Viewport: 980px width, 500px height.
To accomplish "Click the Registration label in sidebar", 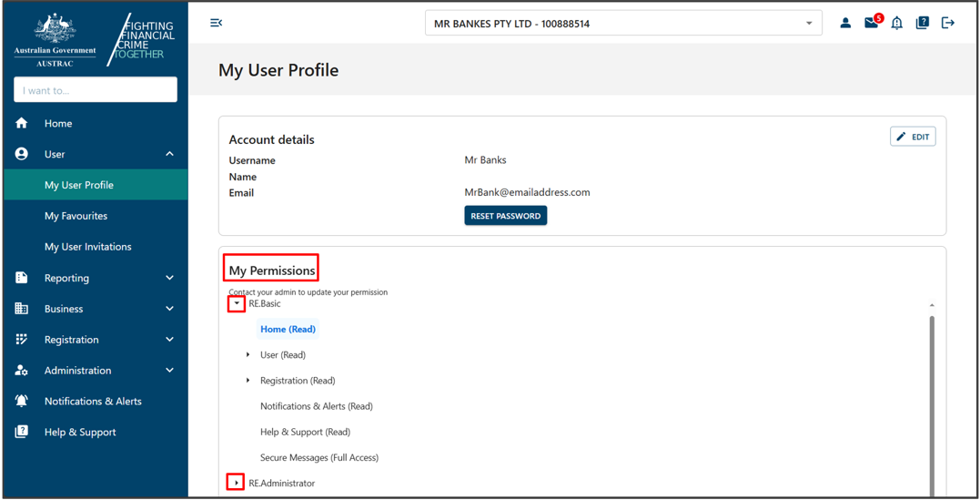I will (x=71, y=339).
